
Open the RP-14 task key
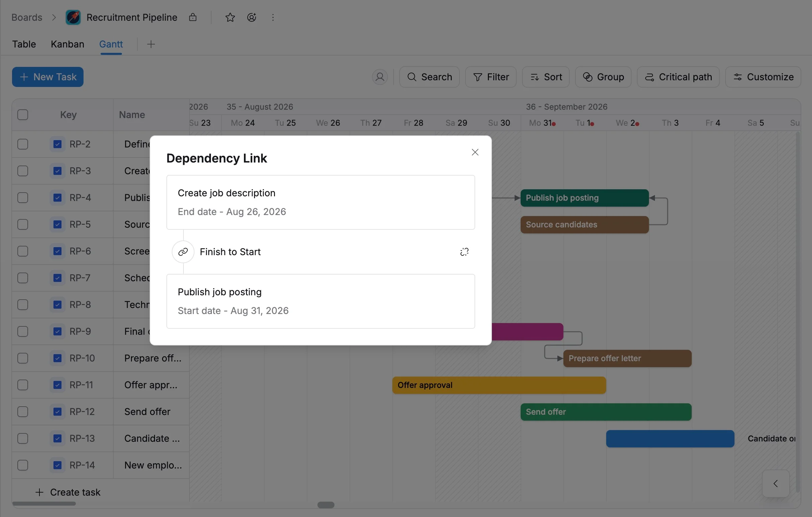pos(82,465)
